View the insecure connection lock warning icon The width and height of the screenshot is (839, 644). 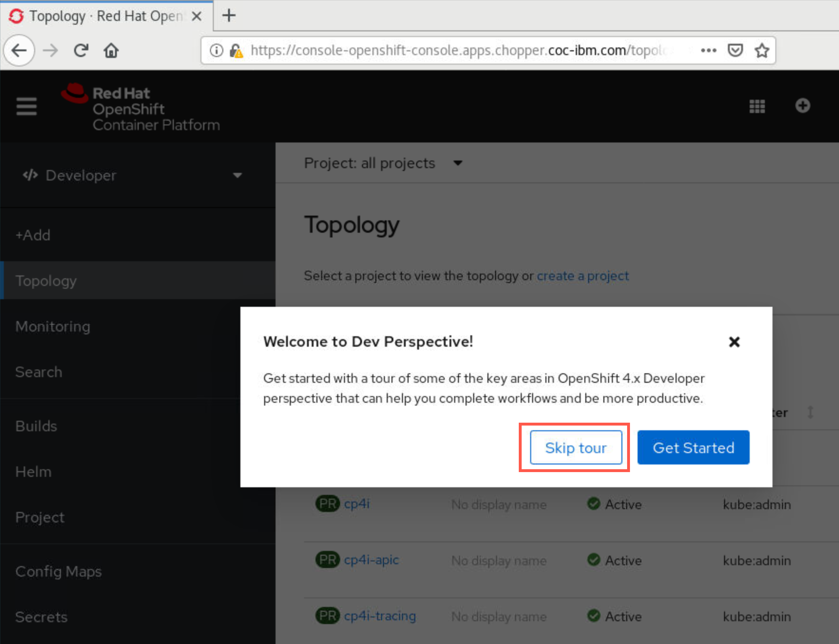tap(236, 51)
